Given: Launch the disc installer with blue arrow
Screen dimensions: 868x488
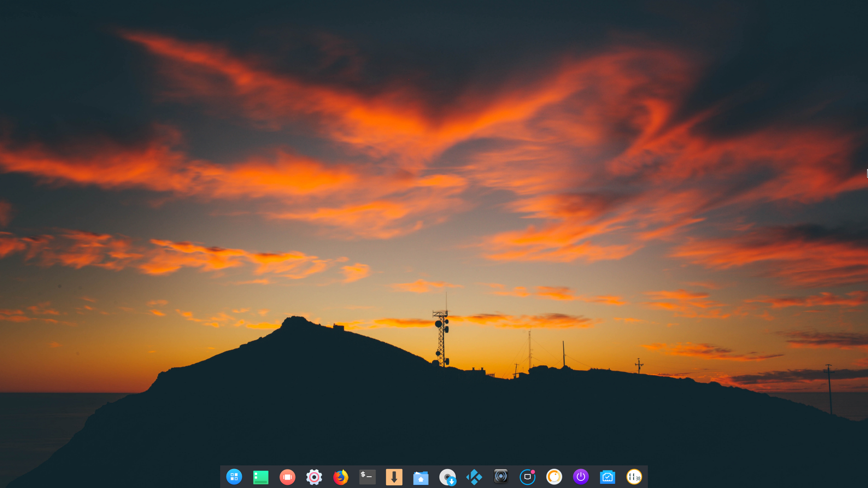Looking at the screenshot, I should (448, 477).
